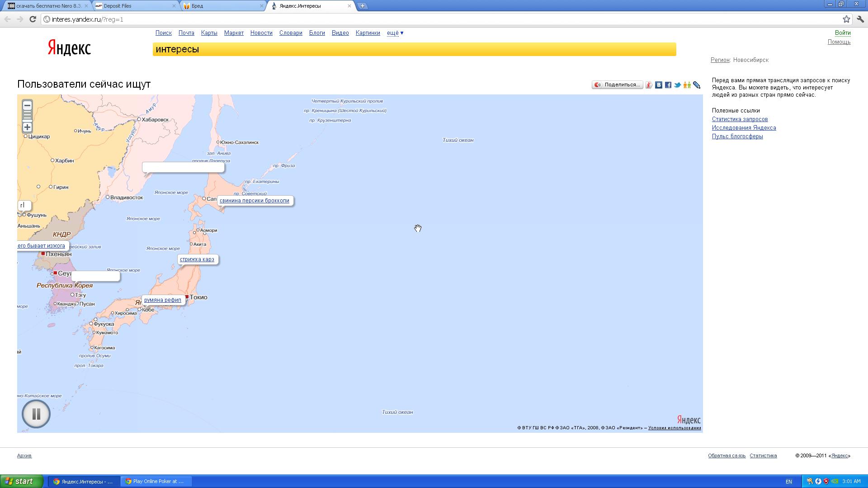Click lightning bolt tray icon
868x488 pixels.
coord(818,482)
